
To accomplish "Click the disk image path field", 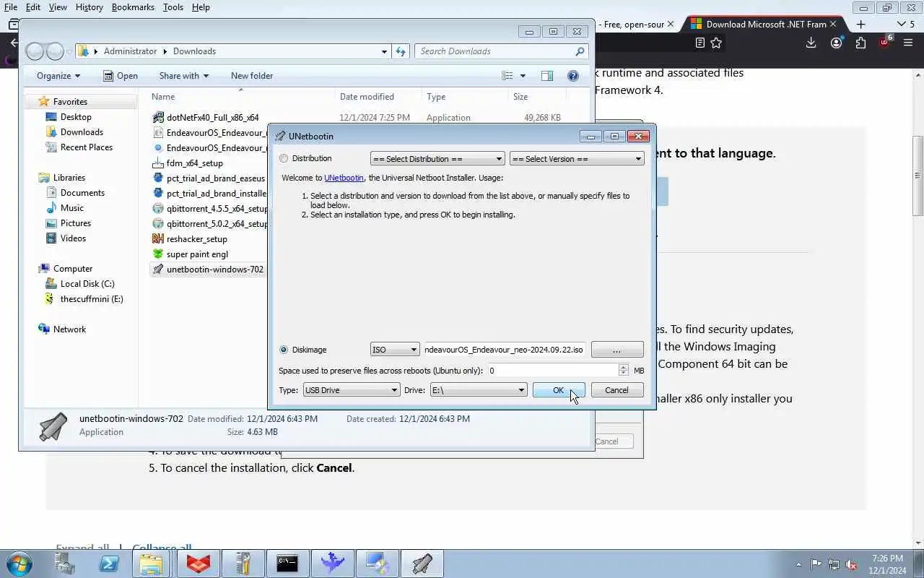I will pos(505,350).
